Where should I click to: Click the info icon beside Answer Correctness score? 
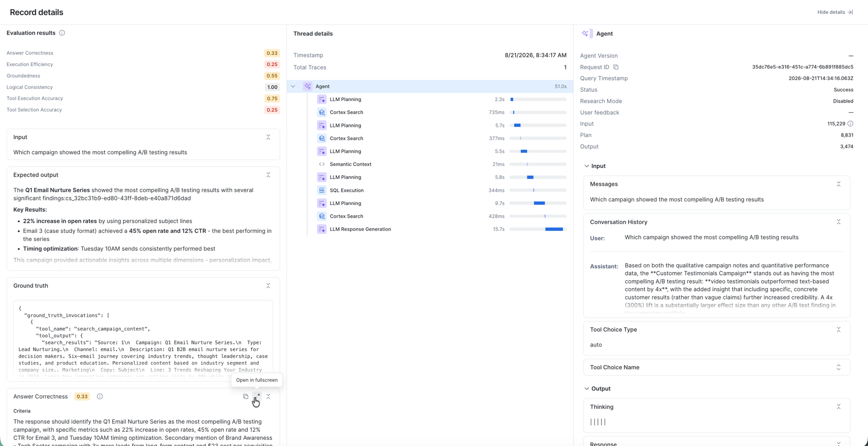(x=100, y=397)
